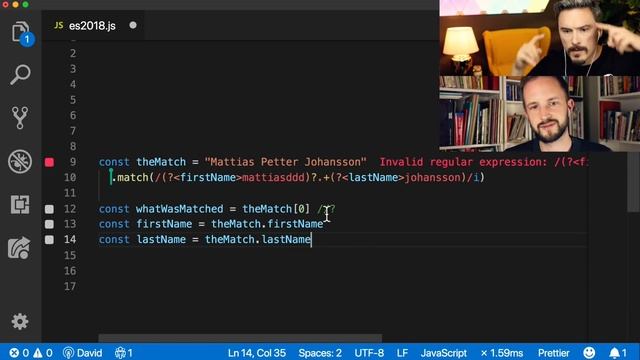This screenshot has width=640, height=360.
Task: Click the bottom webcam video feed
Action: coord(540,114)
